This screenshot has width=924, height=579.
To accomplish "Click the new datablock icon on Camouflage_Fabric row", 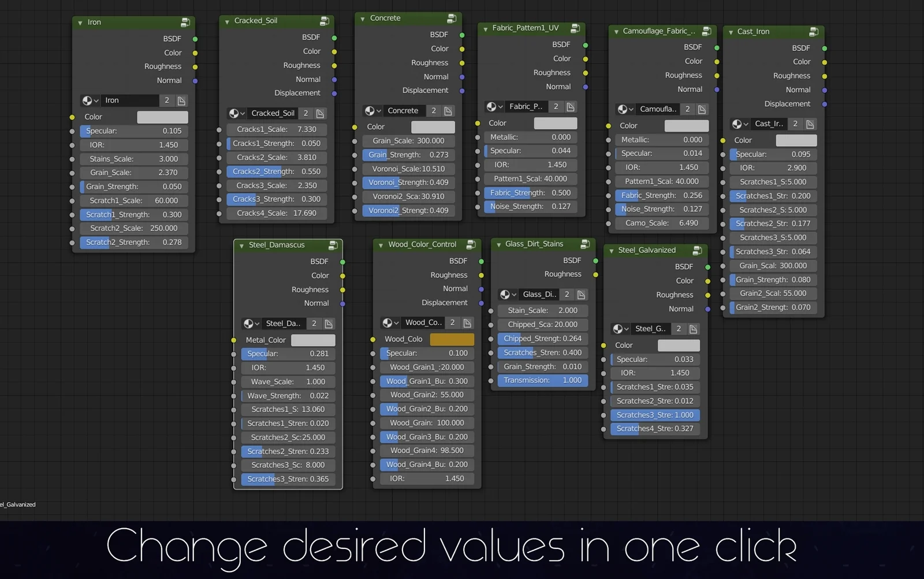I will [x=702, y=109].
